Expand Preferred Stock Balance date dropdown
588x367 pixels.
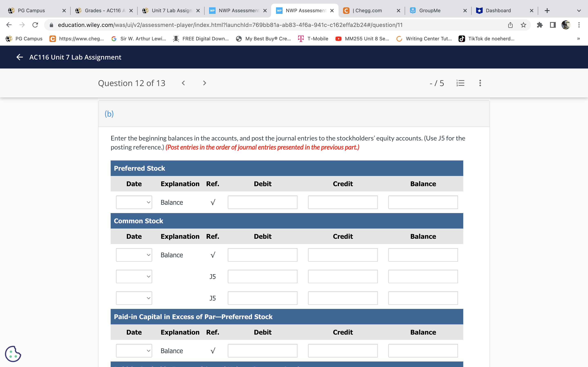[134, 202]
